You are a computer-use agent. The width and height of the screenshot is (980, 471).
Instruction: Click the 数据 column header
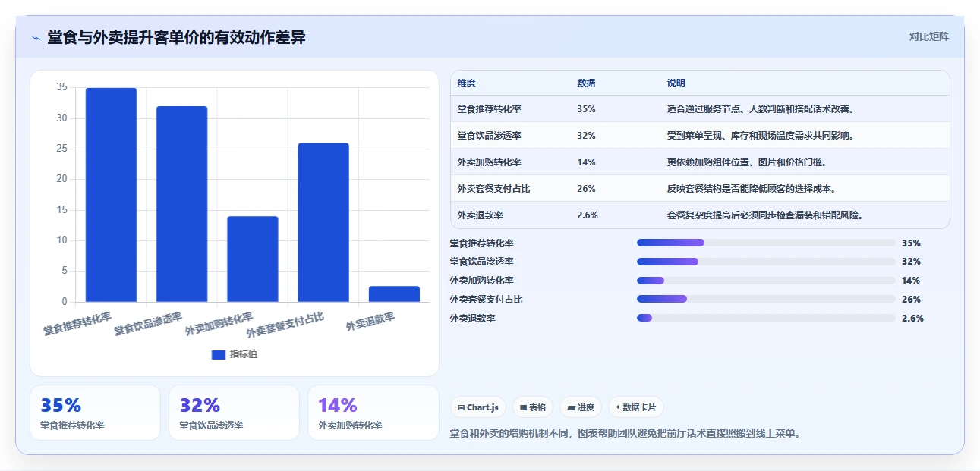pos(586,83)
